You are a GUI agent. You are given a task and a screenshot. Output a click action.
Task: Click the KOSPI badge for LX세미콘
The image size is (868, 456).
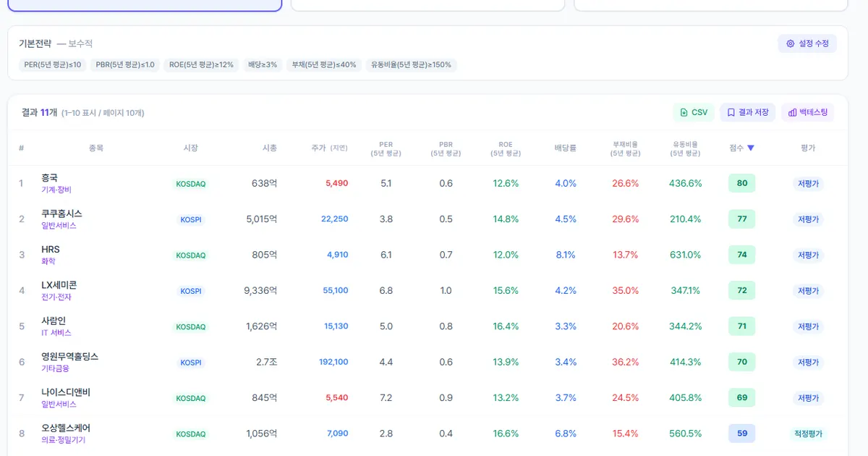pos(191,291)
